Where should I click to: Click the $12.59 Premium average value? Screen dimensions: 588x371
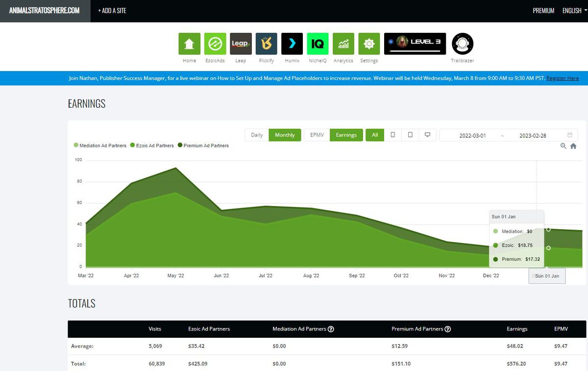(x=400, y=346)
